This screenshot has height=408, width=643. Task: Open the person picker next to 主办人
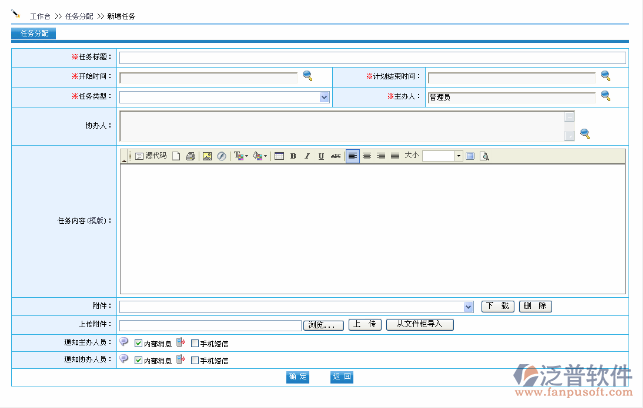(x=605, y=96)
